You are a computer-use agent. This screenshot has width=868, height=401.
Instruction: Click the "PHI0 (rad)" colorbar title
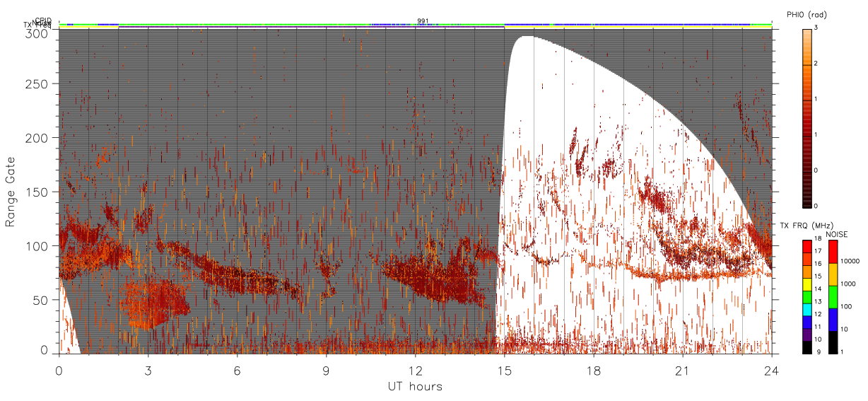coord(807,16)
